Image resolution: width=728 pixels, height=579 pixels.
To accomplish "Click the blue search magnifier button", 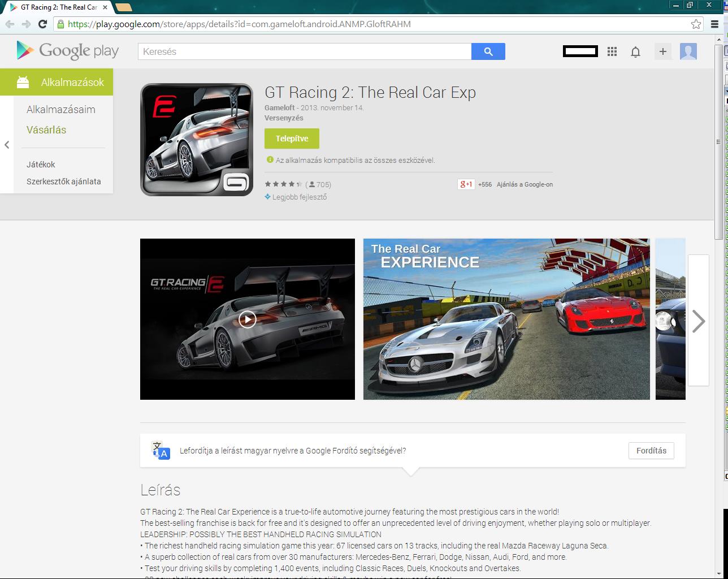I will [x=488, y=51].
